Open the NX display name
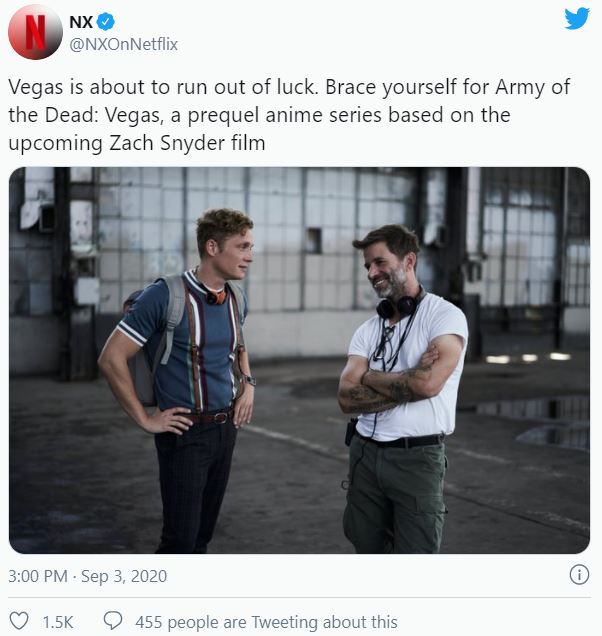Viewport: 602px width, 636px height. pyautogui.click(x=81, y=22)
